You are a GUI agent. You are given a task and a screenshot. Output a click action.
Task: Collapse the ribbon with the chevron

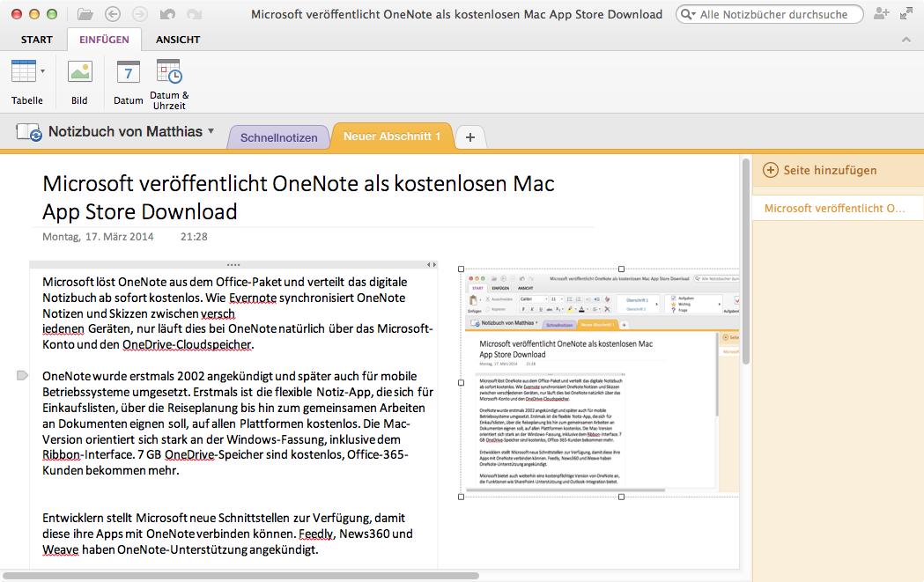[x=906, y=40]
